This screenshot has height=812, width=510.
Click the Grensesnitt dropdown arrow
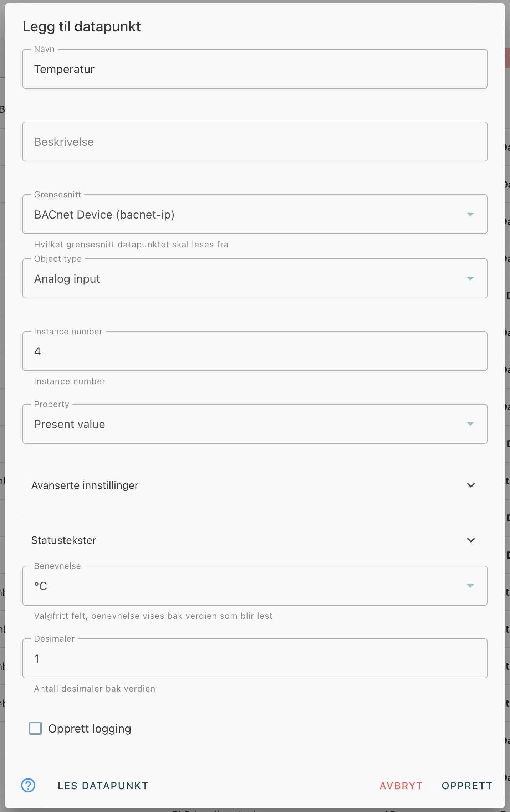(470, 215)
